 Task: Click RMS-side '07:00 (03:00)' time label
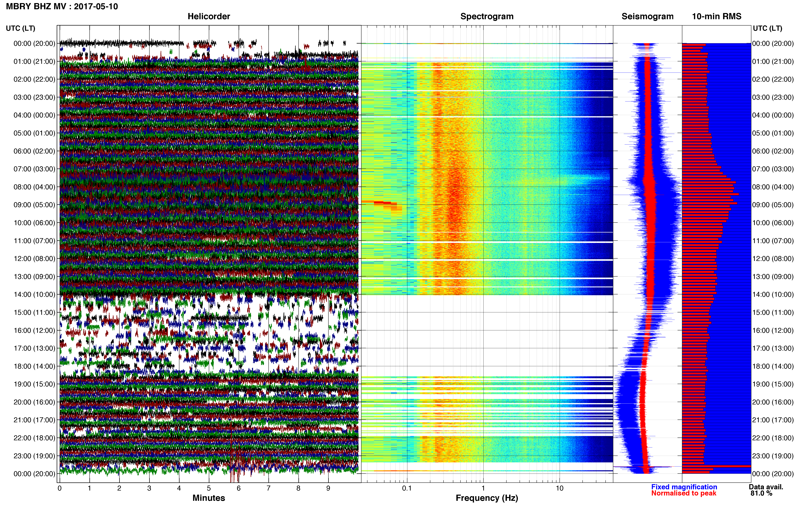click(773, 169)
